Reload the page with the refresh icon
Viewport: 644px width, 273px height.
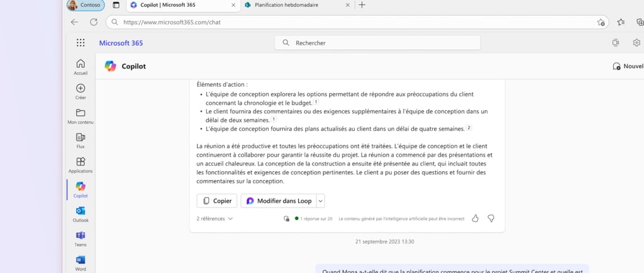coord(94,22)
